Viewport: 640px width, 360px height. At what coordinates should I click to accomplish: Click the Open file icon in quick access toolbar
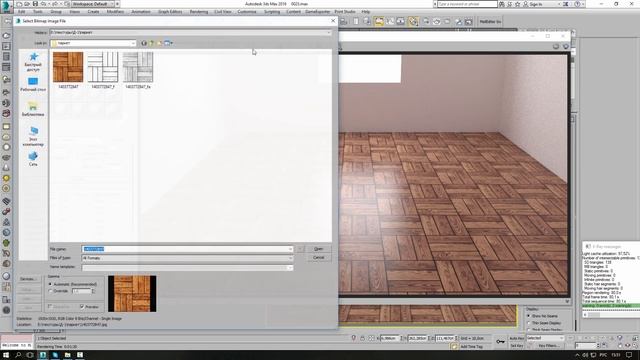point(27,4)
